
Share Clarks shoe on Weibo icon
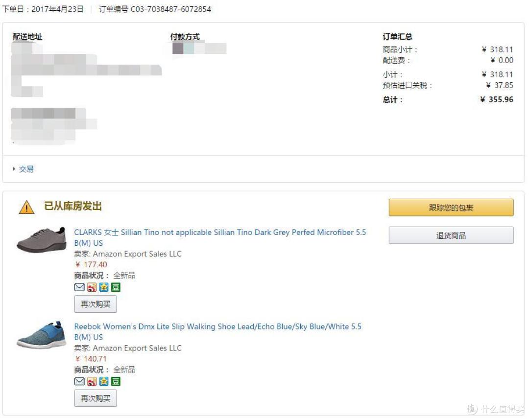92,287
